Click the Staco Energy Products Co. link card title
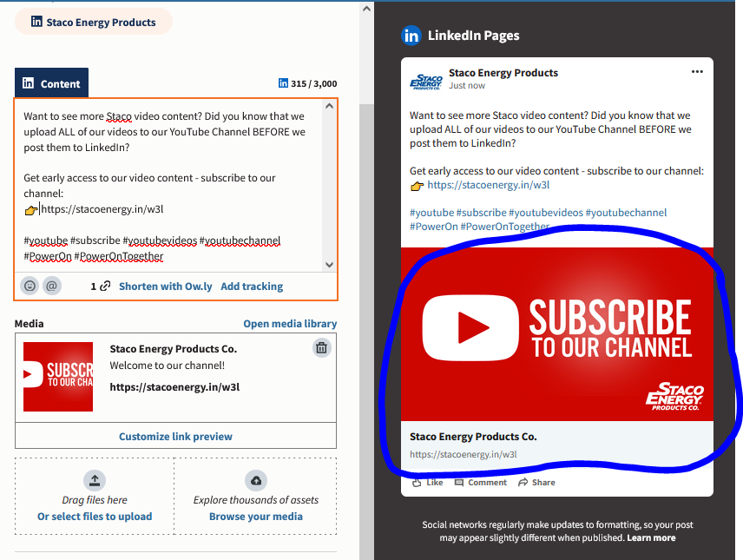The image size is (743, 560). [x=473, y=436]
